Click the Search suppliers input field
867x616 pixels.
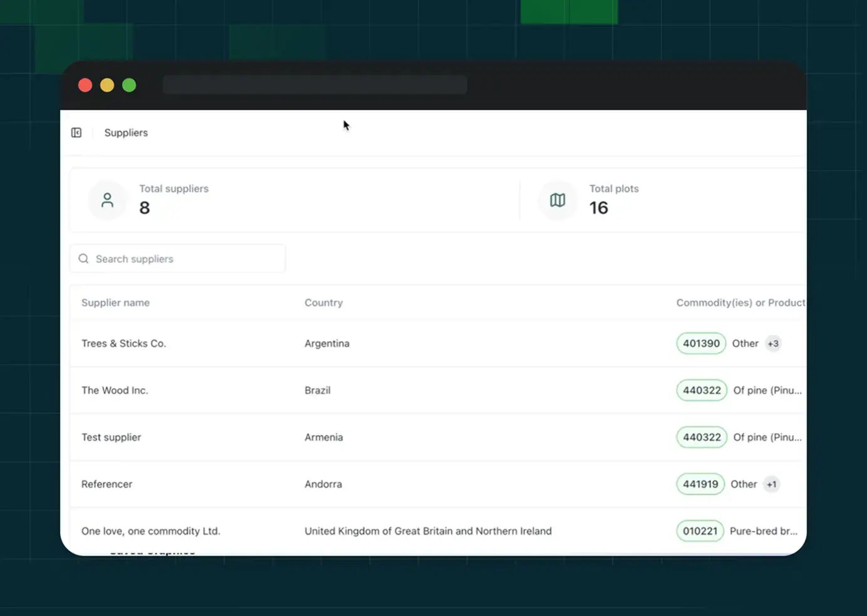(177, 259)
